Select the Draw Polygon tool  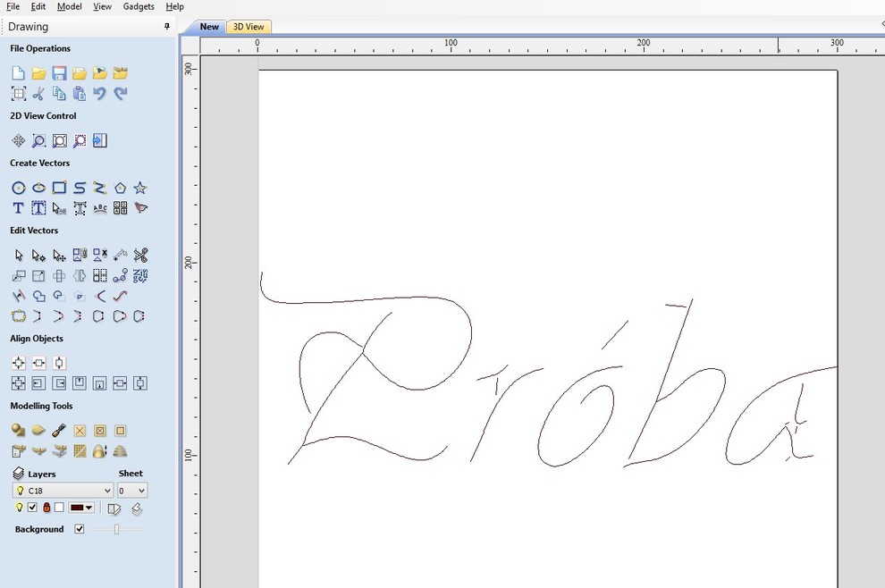pos(120,188)
